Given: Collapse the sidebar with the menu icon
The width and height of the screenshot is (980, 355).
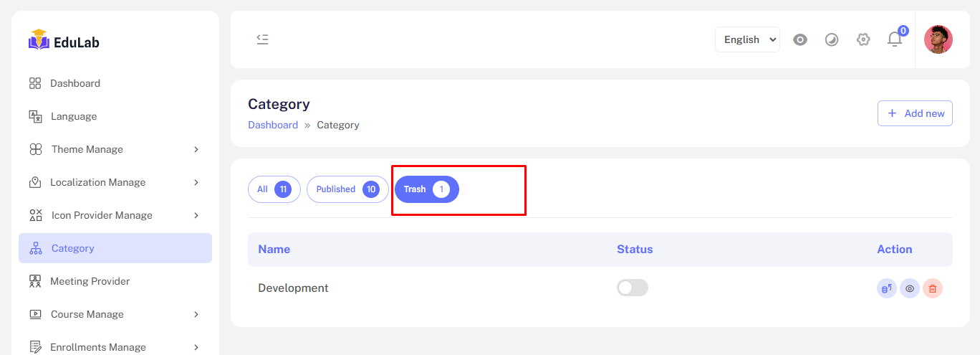Looking at the screenshot, I should tap(262, 39).
